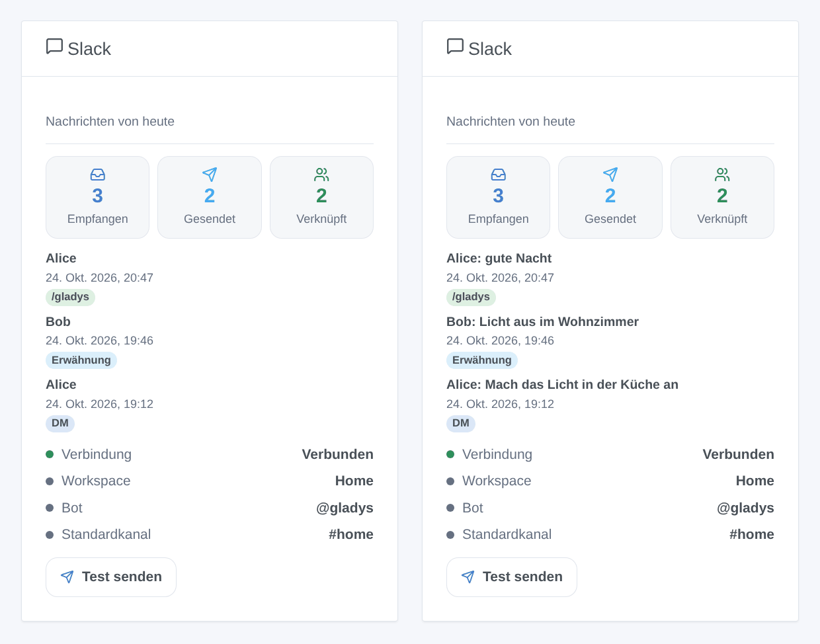Click the 'Verknüpft' label in left card's tile
The height and width of the screenshot is (644, 820).
coord(321,219)
